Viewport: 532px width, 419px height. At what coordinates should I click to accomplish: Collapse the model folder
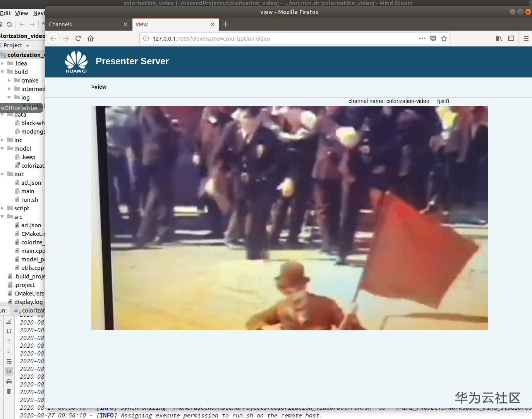tap(2, 148)
